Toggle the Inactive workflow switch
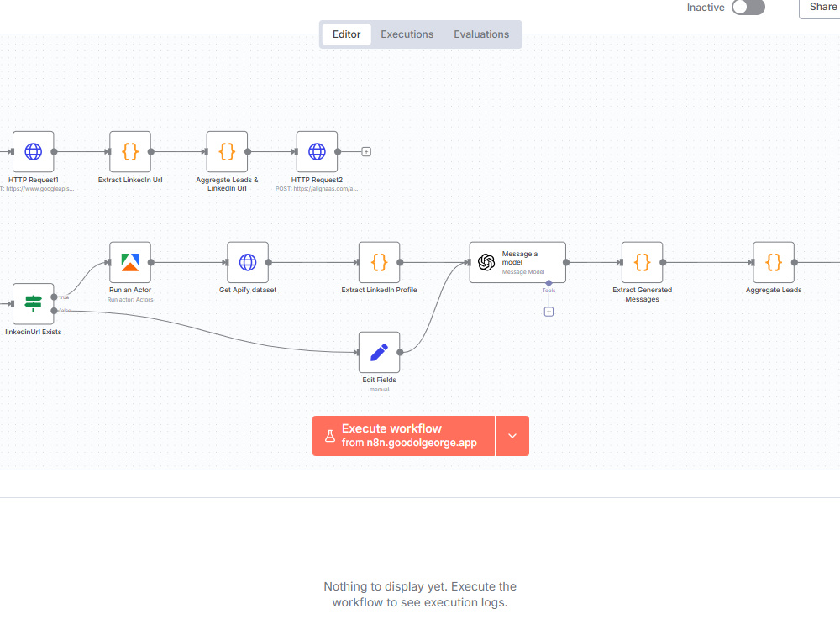Screen dimensions: 840x630 [748, 8]
